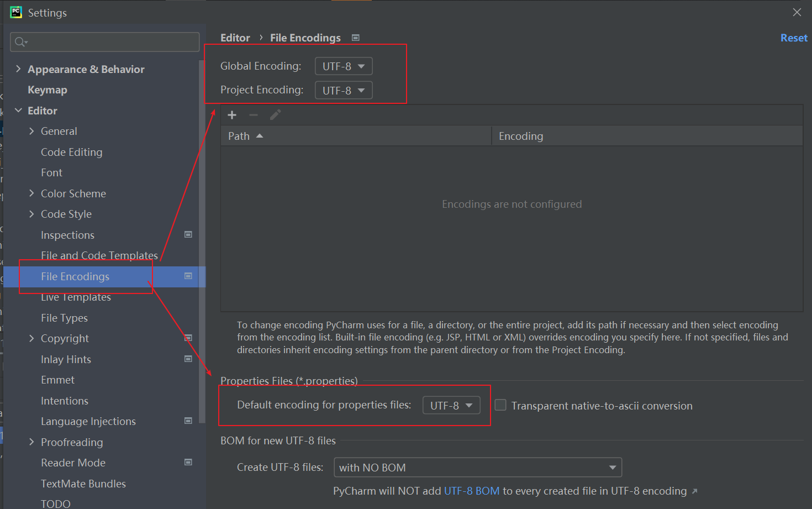Open Inspections settings
812x509 pixels.
click(x=67, y=235)
